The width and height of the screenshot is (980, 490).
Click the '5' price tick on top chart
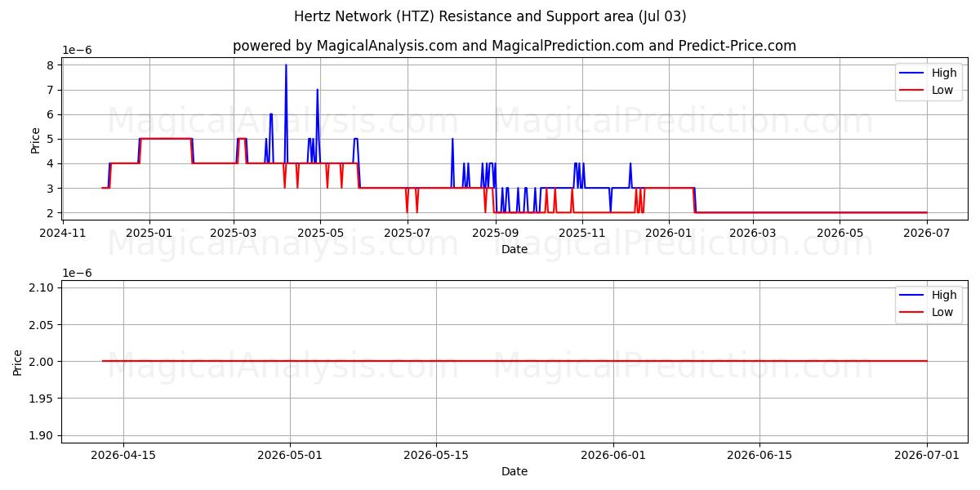coord(50,139)
